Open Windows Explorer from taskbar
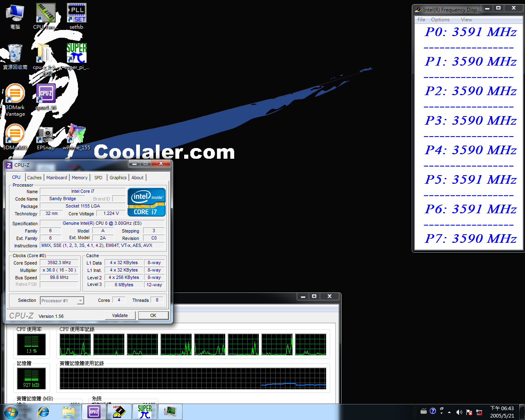Screen dimensions: 525x420 68,412
